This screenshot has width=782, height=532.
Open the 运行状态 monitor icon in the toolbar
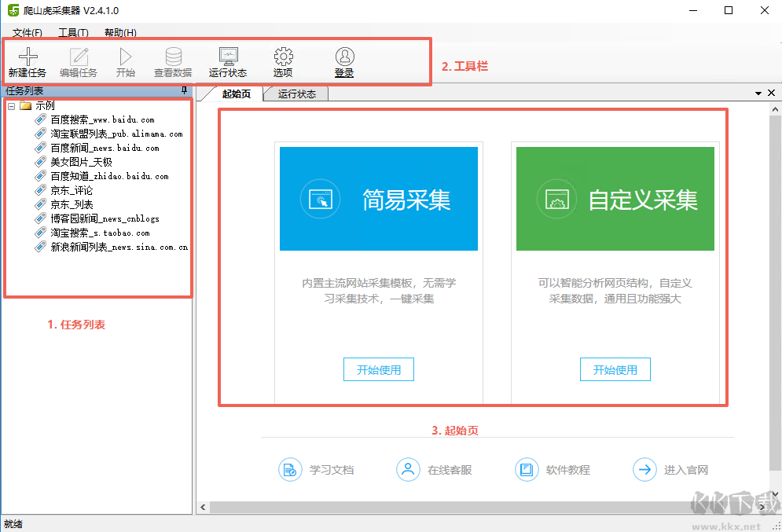pos(229,57)
